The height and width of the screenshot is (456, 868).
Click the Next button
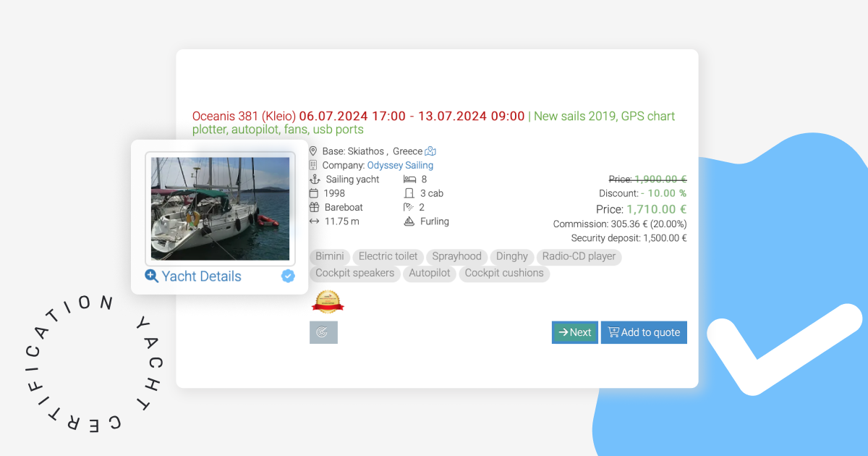coord(575,332)
